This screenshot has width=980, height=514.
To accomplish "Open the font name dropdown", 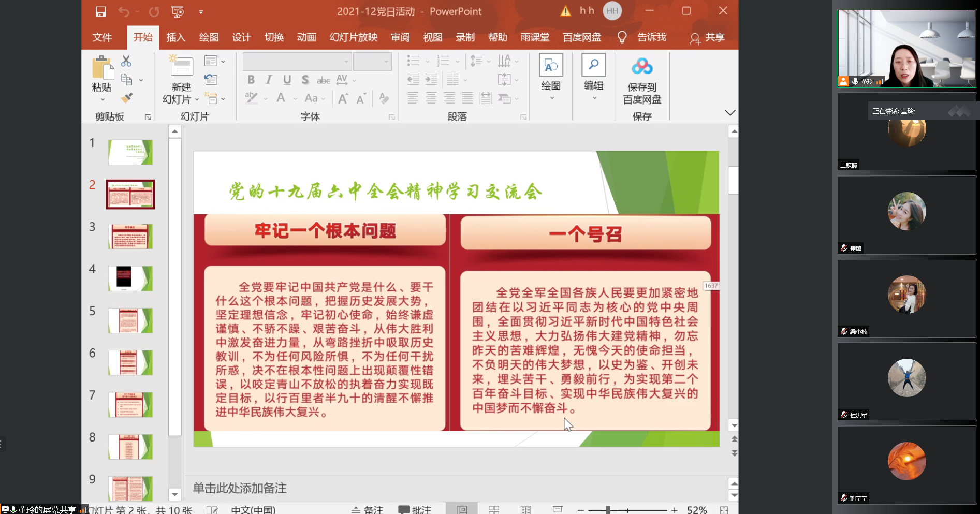I will (x=346, y=62).
